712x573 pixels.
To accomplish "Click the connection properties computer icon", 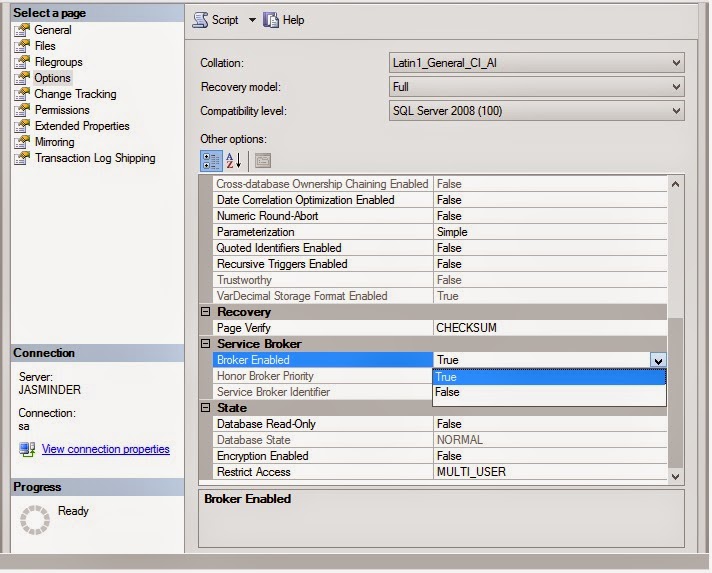I will (x=27, y=449).
